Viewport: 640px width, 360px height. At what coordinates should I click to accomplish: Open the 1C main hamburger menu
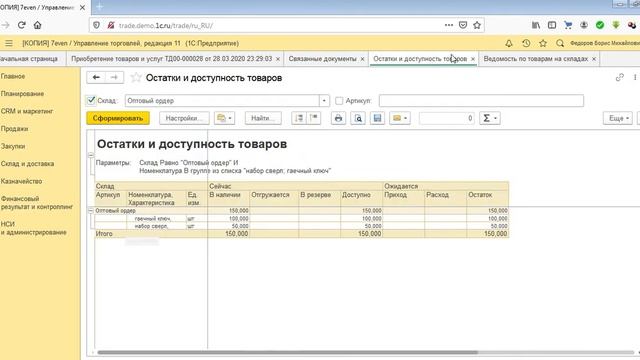pyautogui.click(x=9, y=43)
